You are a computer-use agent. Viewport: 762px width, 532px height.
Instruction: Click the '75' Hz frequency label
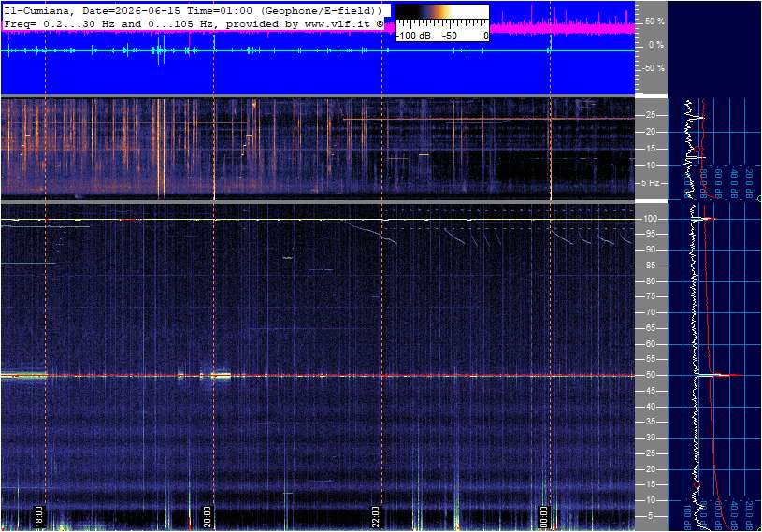pos(650,296)
